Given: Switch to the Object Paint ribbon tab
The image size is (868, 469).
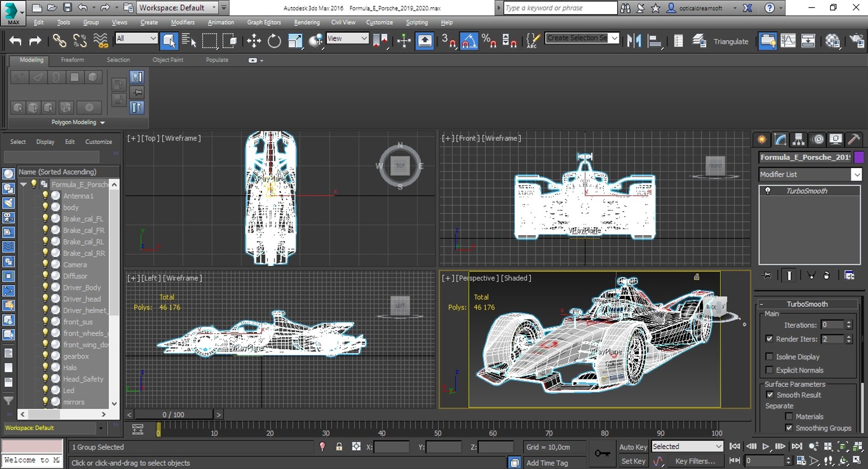Looking at the screenshot, I should click(x=168, y=60).
